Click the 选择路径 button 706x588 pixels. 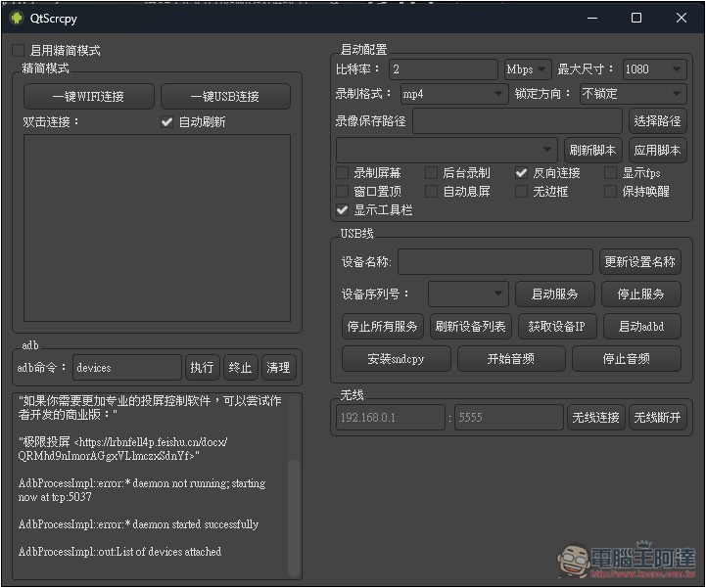point(657,121)
